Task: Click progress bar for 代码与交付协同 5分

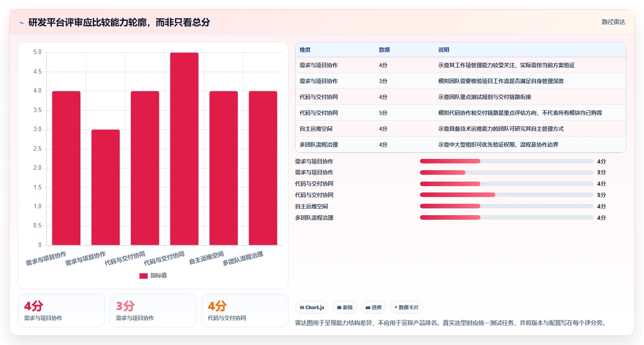Action: click(x=507, y=195)
